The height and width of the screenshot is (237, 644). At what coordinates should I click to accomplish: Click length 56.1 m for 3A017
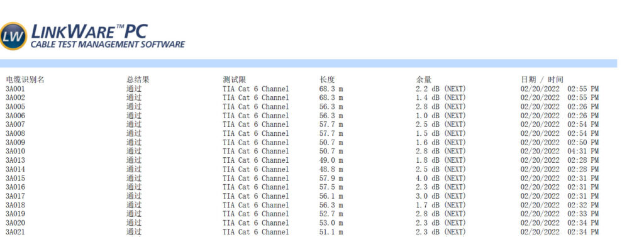[331, 196]
